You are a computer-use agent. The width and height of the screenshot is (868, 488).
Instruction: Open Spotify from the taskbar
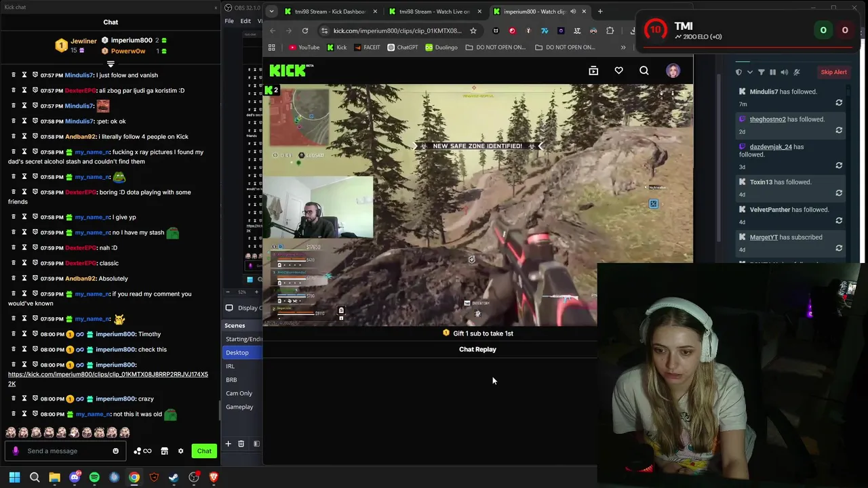pyautogui.click(x=94, y=477)
